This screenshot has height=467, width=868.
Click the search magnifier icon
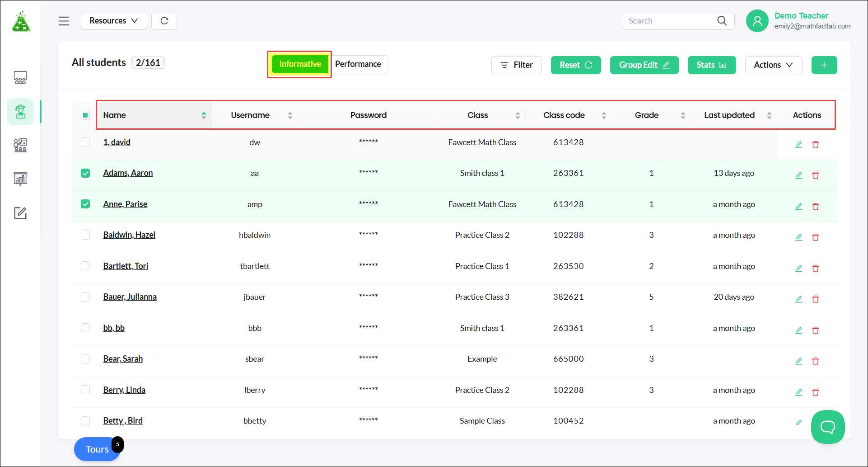[722, 21]
